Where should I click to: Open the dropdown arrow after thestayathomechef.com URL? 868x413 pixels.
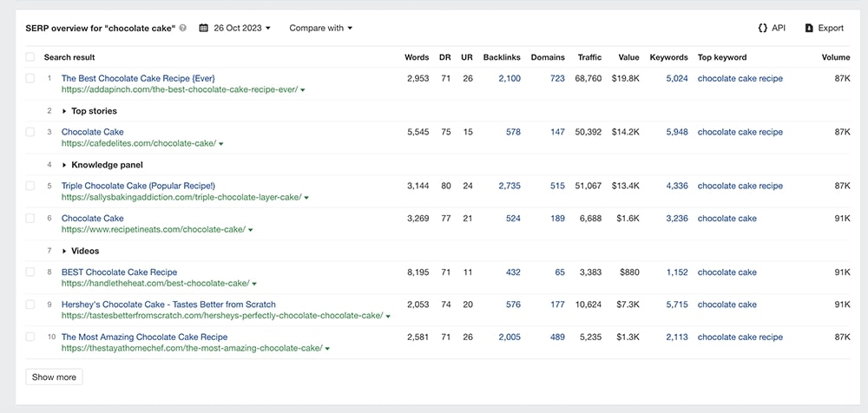tap(327, 349)
